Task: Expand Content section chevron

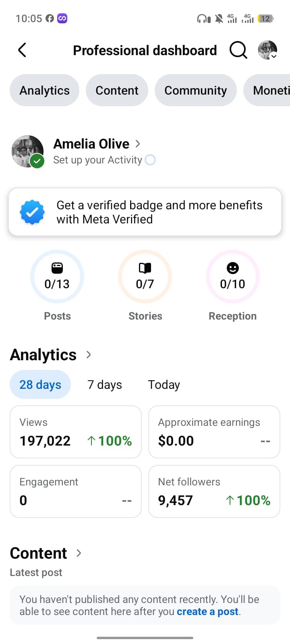Action: pyautogui.click(x=79, y=553)
